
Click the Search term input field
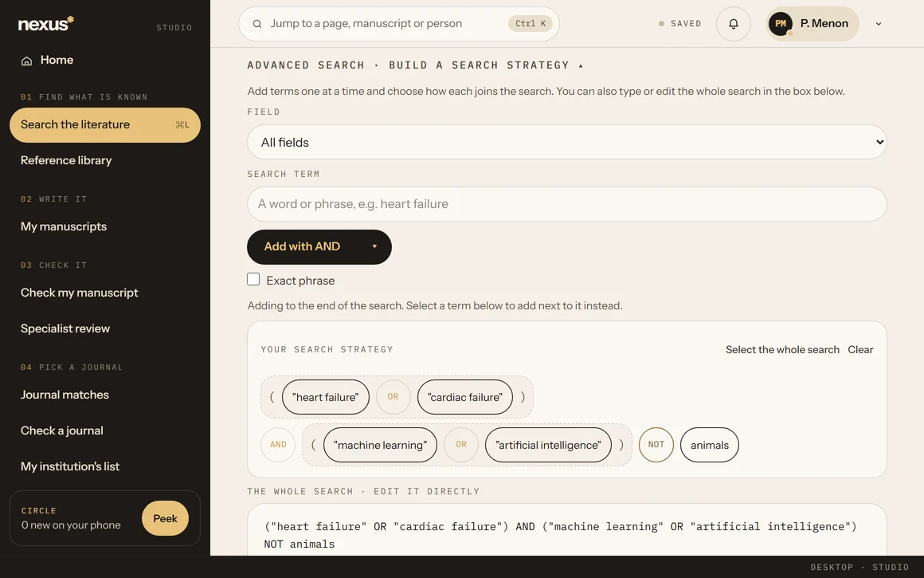[x=567, y=204]
